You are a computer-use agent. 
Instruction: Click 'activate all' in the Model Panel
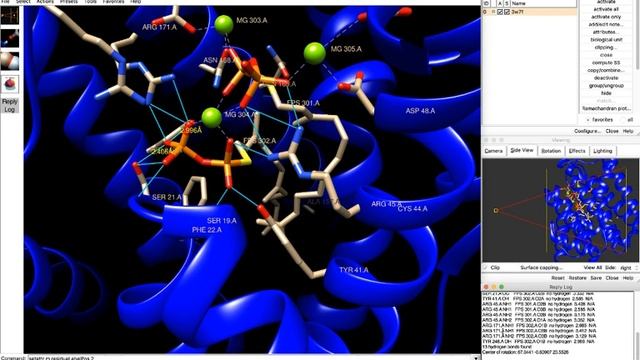pyautogui.click(x=606, y=9)
